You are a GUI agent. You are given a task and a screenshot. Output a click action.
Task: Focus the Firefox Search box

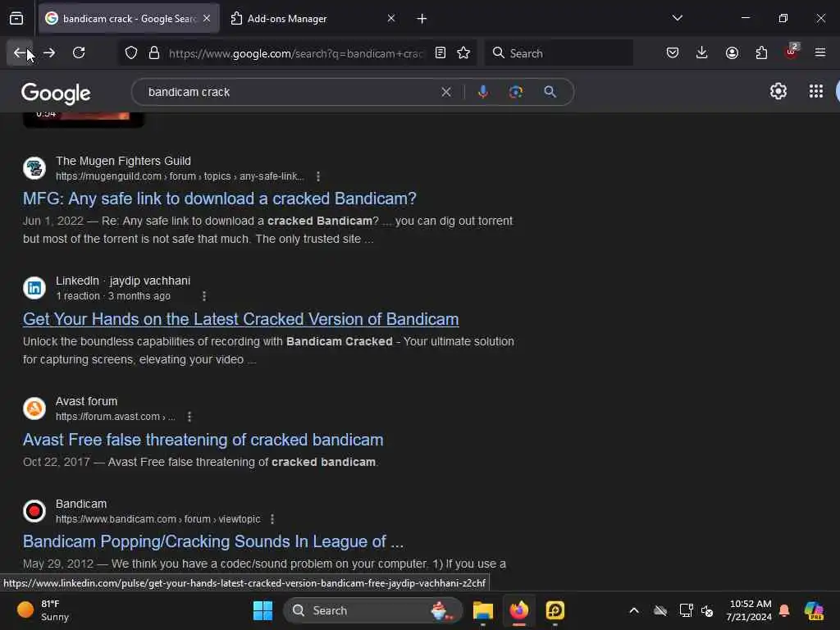click(559, 53)
